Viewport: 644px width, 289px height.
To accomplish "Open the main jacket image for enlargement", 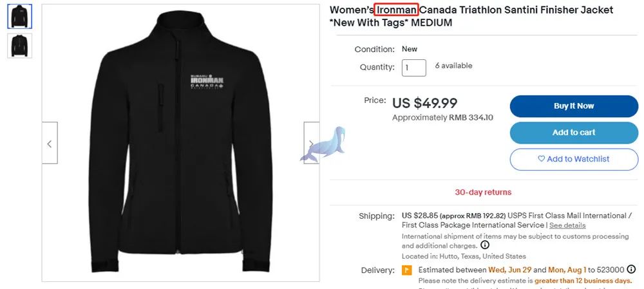I will click(181, 143).
